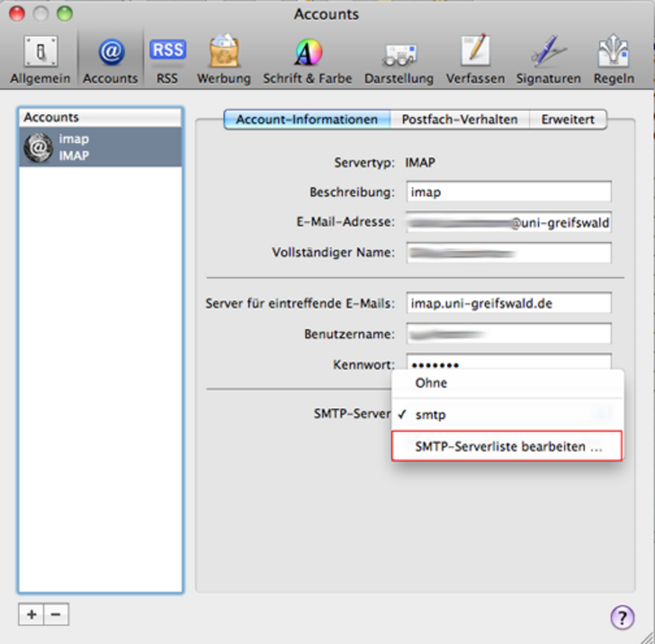Open the Signaturen preferences pane
The image size is (655, 644).
click(548, 60)
